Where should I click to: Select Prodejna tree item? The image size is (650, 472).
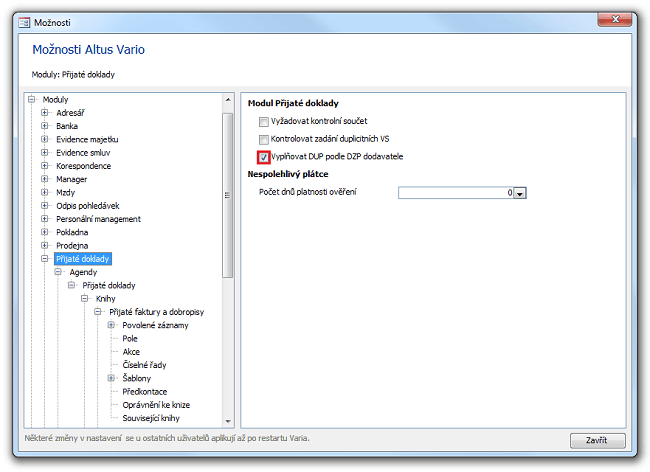point(72,245)
